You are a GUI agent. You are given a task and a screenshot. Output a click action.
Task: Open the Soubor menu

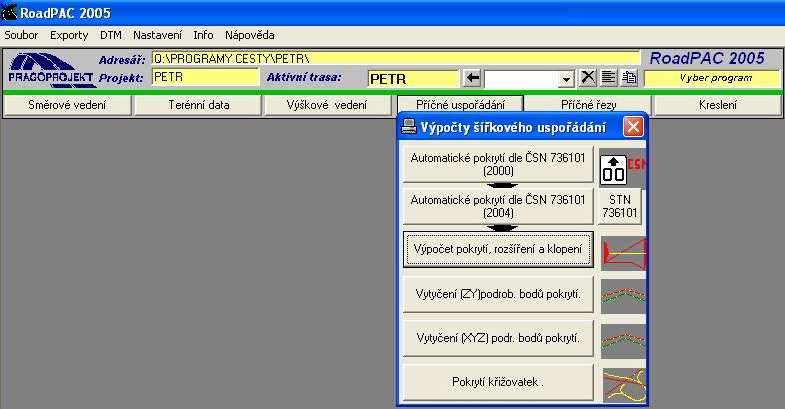(x=21, y=35)
